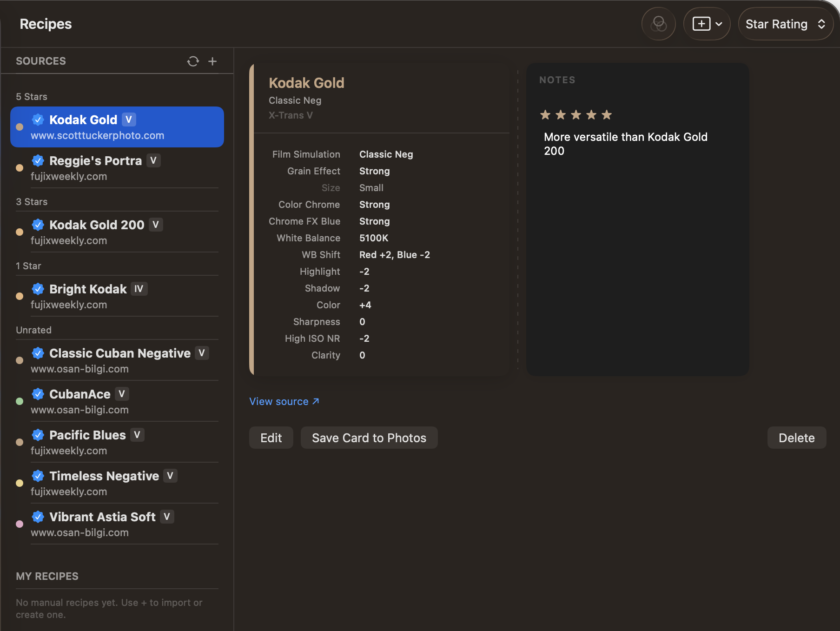Click the refresh sources sync icon
The image size is (840, 631).
193,61
